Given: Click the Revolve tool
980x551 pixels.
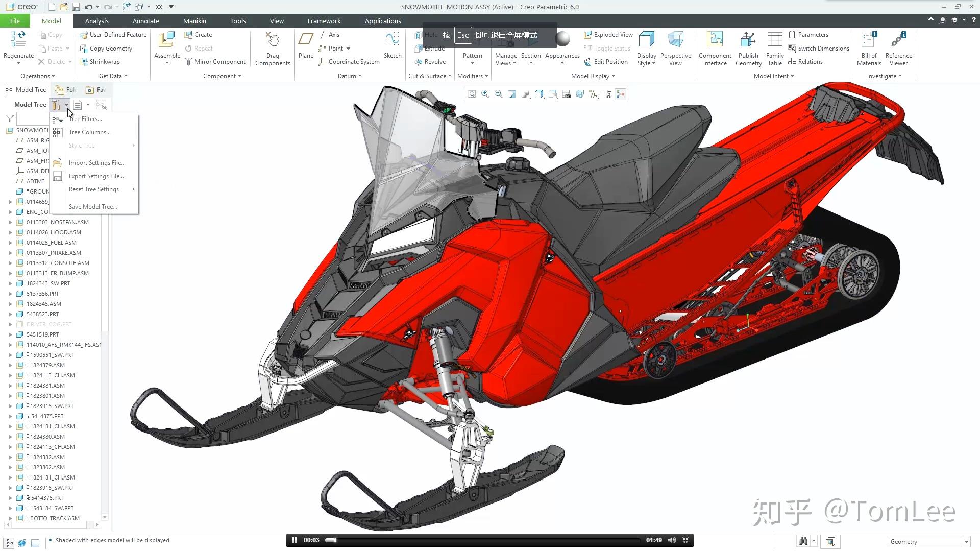Looking at the screenshot, I should click(430, 62).
